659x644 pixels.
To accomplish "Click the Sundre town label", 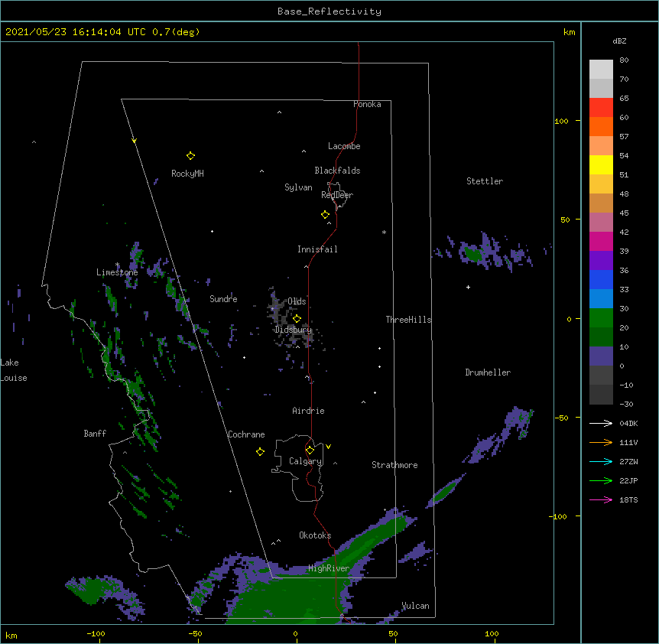I will coord(223,299).
